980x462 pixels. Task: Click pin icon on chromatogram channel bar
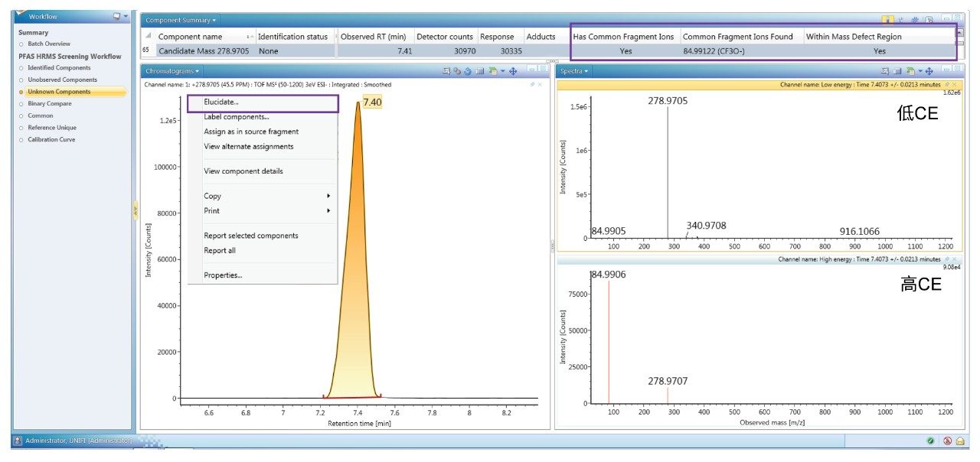point(533,84)
